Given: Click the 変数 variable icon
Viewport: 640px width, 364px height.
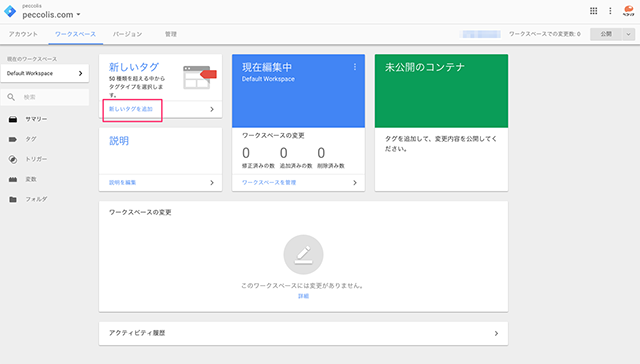Looking at the screenshot, I should click(x=13, y=179).
